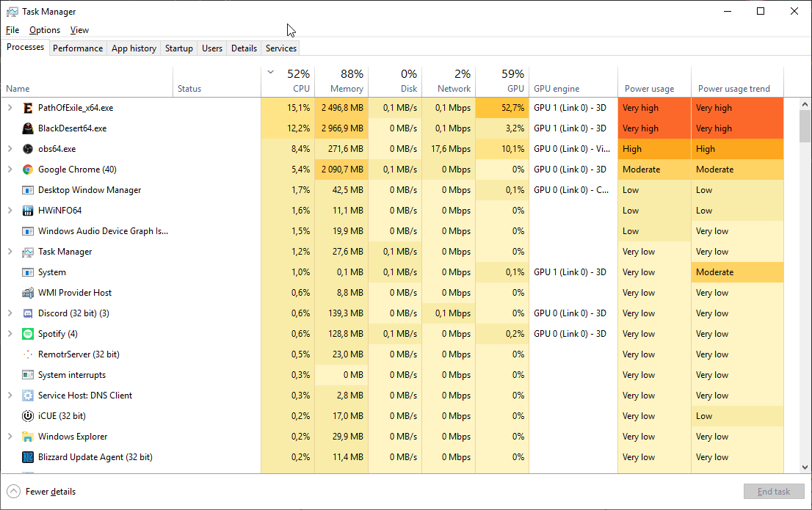Viewport: 812px width, 510px height.
Task: Open the Startup tab
Action: tap(178, 48)
